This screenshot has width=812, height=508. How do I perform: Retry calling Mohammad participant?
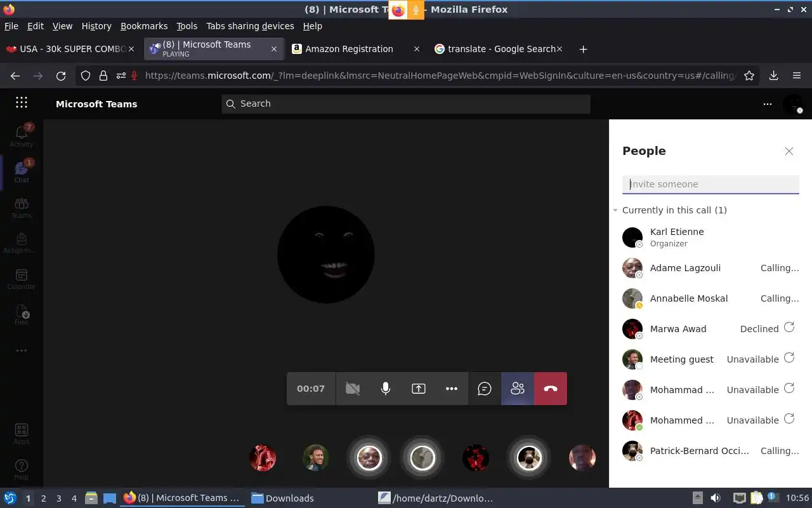click(x=789, y=389)
